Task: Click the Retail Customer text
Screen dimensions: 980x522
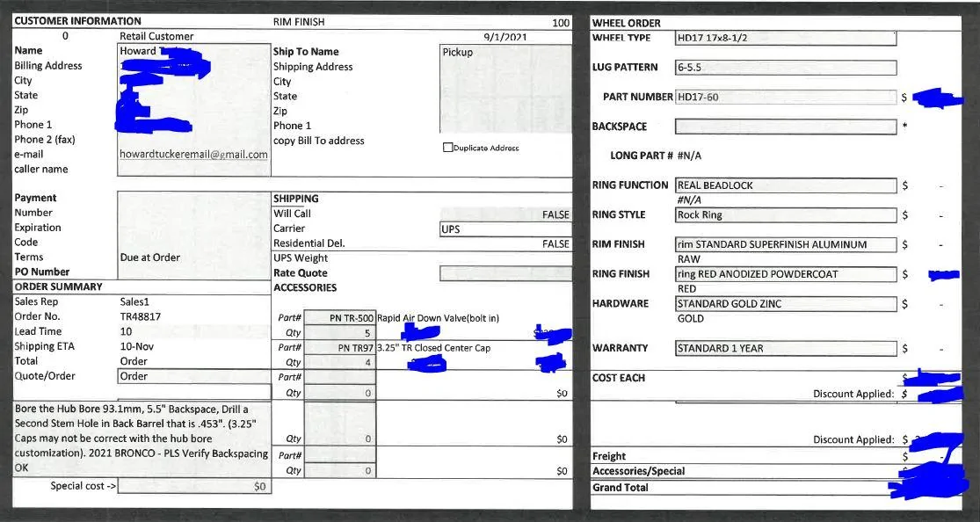Action: [x=156, y=36]
